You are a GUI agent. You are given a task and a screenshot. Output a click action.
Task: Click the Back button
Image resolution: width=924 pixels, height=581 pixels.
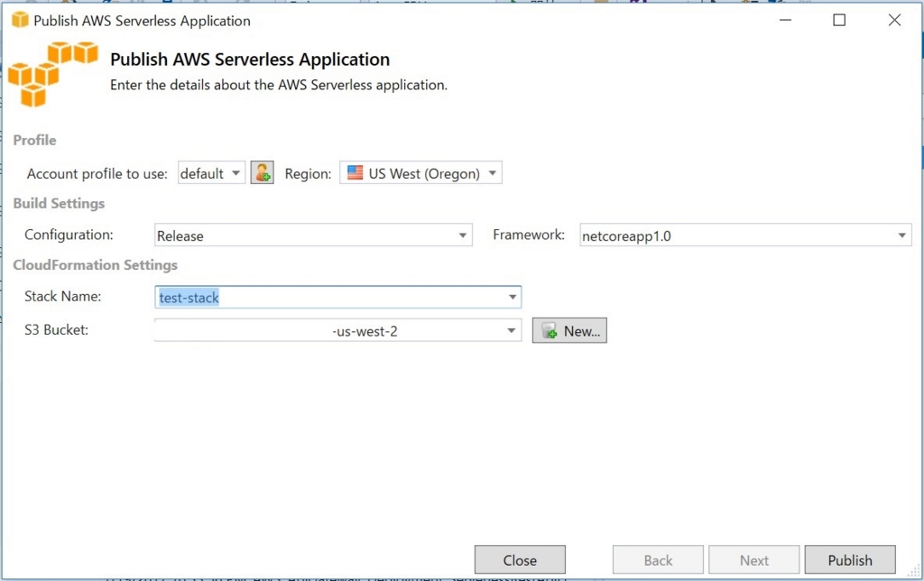(658, 559)
